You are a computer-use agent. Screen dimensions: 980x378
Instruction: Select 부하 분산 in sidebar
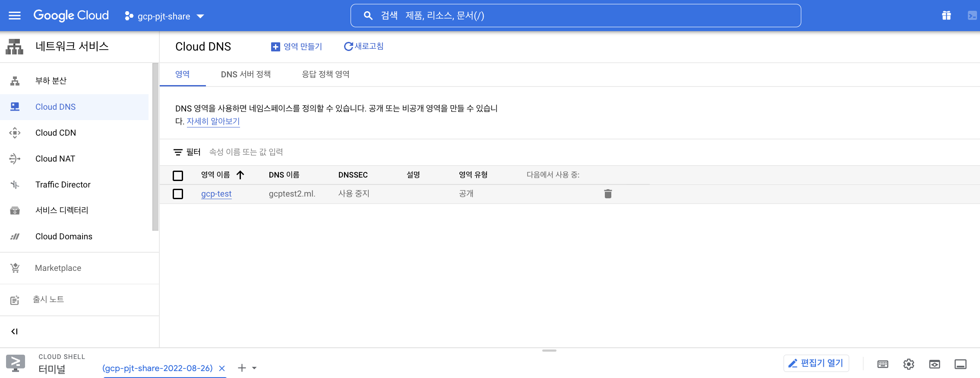click(74, 81)
